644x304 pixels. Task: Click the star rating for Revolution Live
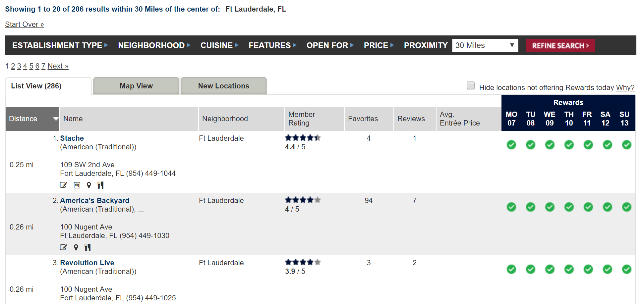[303, 262]
